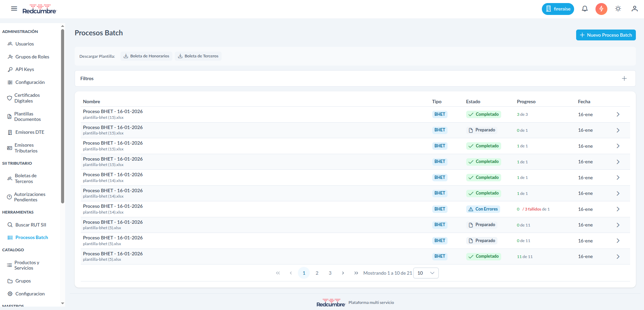Jump to the last page arrow

356,273
